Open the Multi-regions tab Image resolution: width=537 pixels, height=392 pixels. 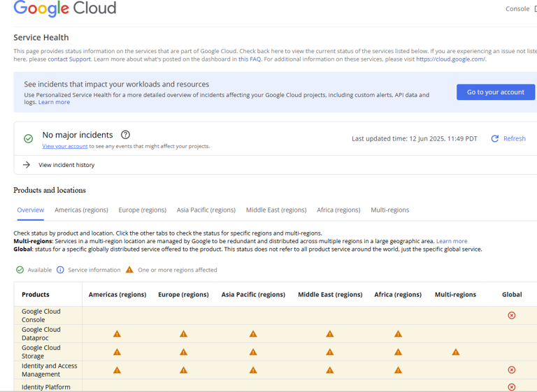coord(389,210)
